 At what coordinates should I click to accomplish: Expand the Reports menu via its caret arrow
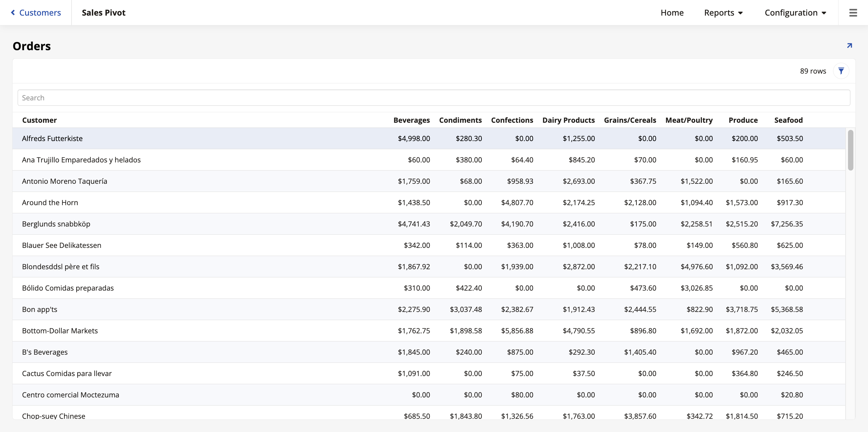[x=741, y=13]
